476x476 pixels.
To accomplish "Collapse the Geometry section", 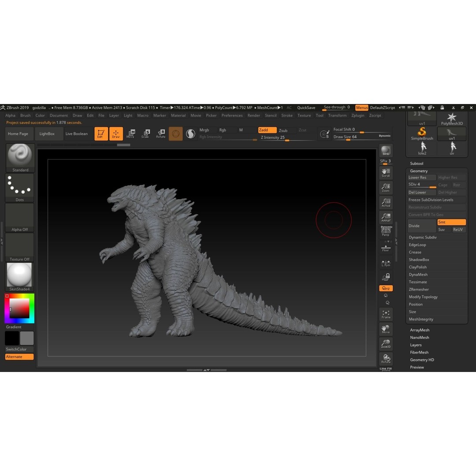I will point(419,171).
